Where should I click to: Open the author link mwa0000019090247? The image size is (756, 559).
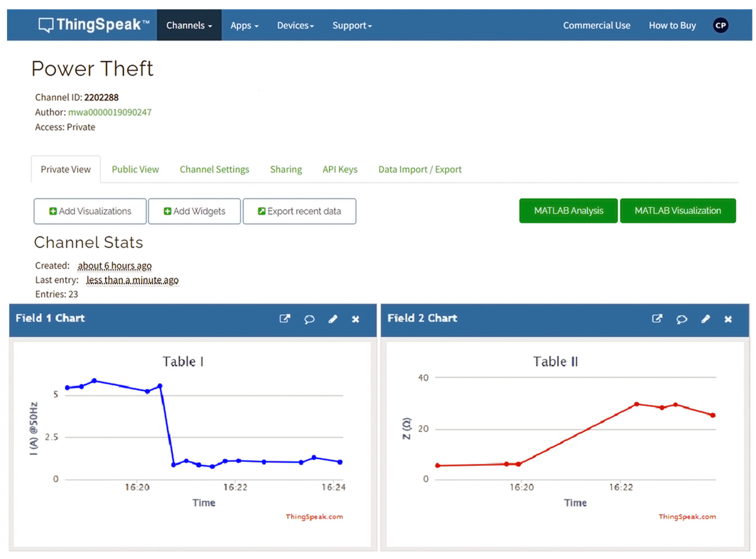[x=110, y=112]
